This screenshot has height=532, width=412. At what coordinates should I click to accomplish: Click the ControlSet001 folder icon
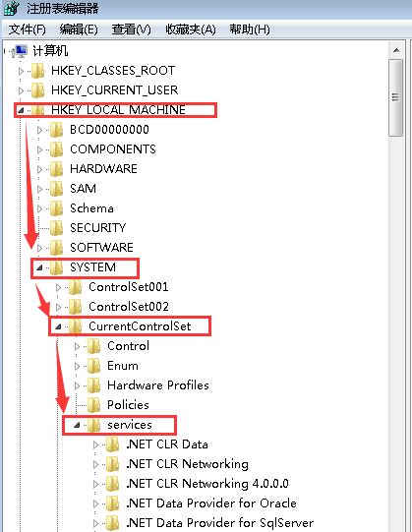pos(76,287)
